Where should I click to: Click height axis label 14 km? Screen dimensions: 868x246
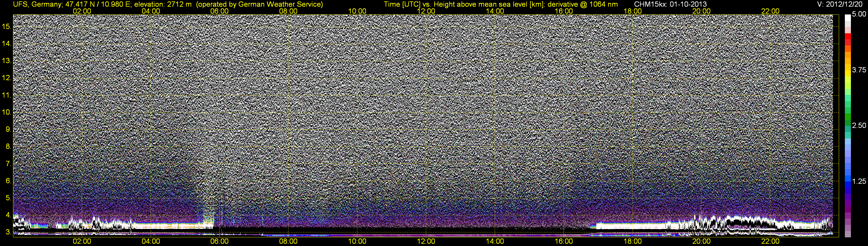(6, 44)
